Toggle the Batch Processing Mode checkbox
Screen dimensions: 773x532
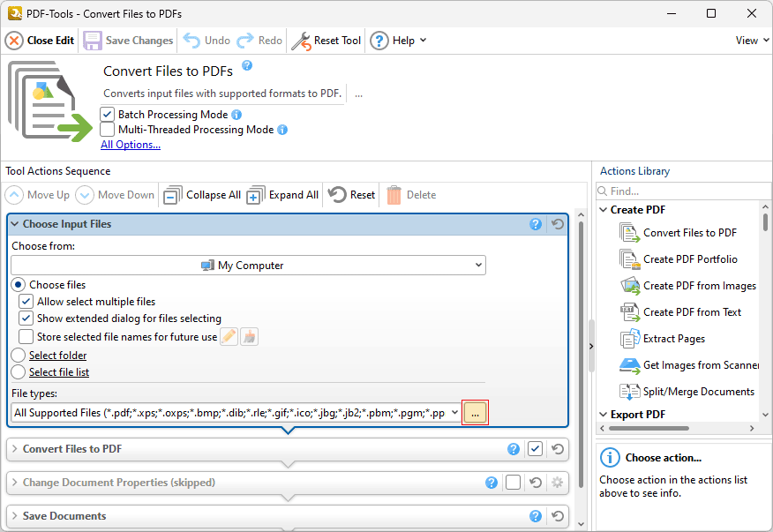pos(107,115)
